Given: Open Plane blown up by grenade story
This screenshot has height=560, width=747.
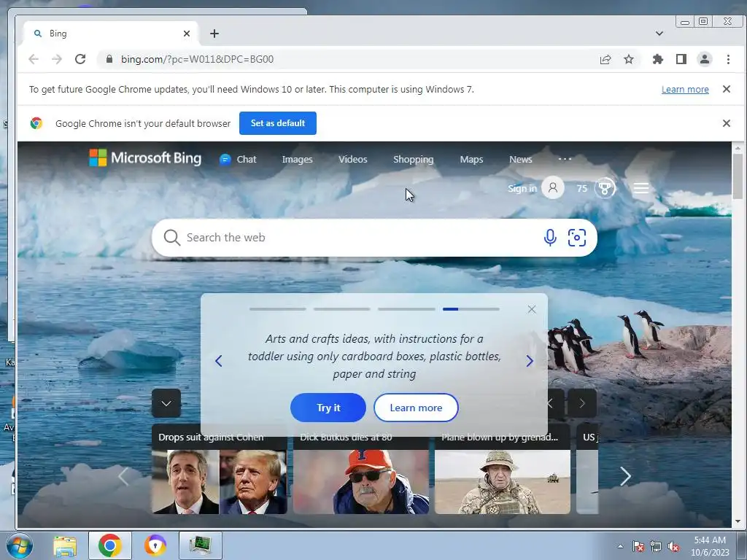Looking at the screenshot, I should point(502,469).
